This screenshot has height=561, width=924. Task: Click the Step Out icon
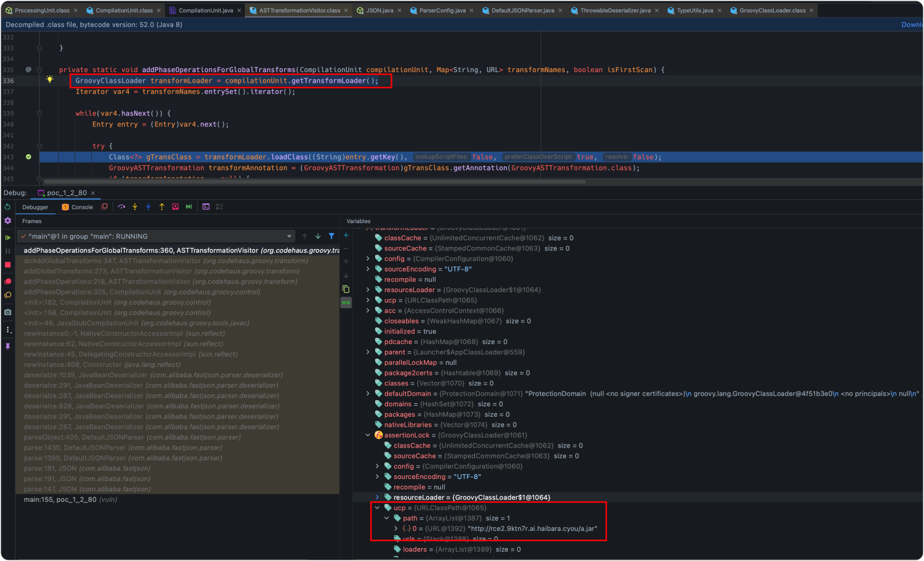point(162,207)
